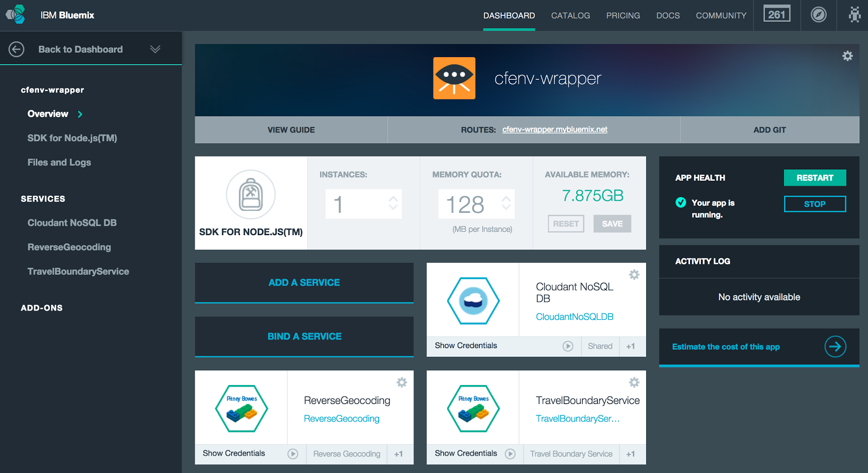Viewport: 868px width, 473px height.
Task: Open TravelBoundaryService tile settings gear
Action: pyautogui.click(x=634, y=382)
